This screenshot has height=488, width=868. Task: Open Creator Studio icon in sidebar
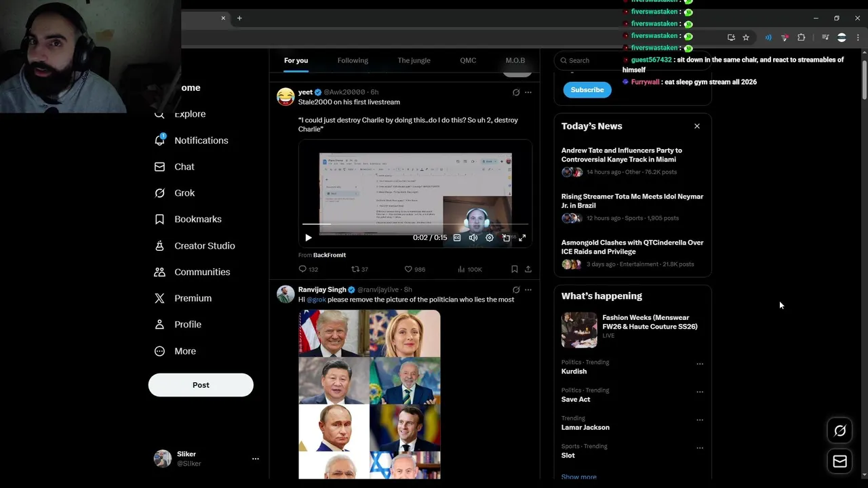click(159, 245)
